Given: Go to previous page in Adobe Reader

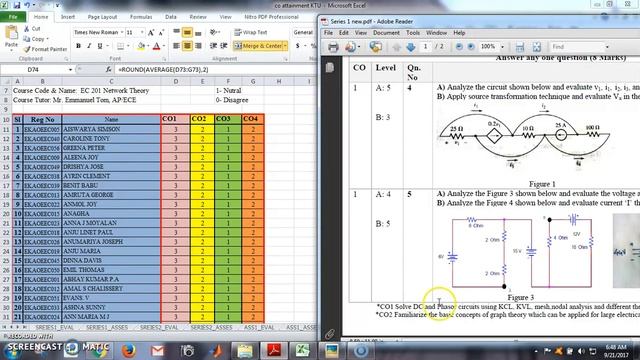Looking at the screenshot, I should coord(396,47).
